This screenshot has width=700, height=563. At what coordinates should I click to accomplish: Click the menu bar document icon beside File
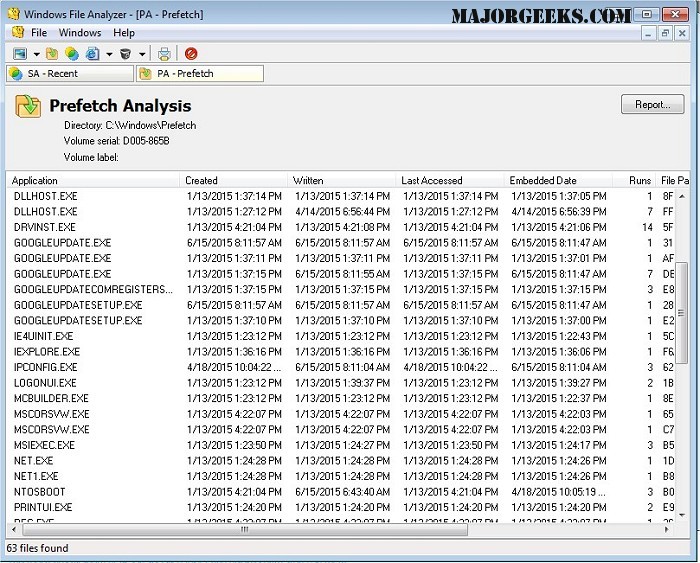coord(18,32)
